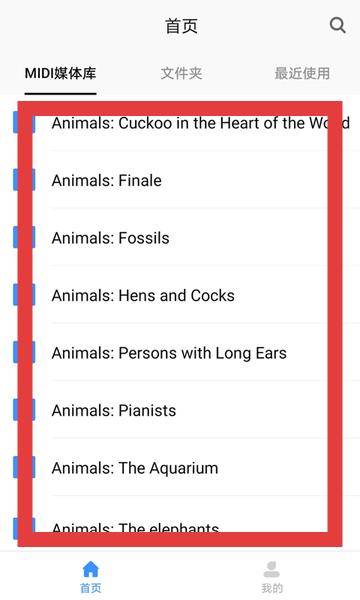Click blue file icon beside Animals: Fossils
The image size is (360, 600).
click(24, 237)
